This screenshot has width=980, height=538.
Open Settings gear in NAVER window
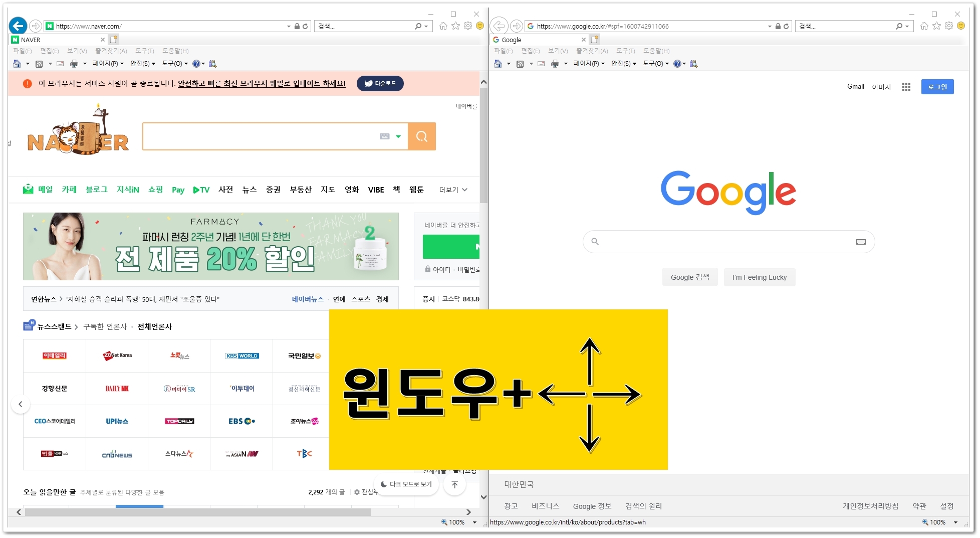pos(468,26)
